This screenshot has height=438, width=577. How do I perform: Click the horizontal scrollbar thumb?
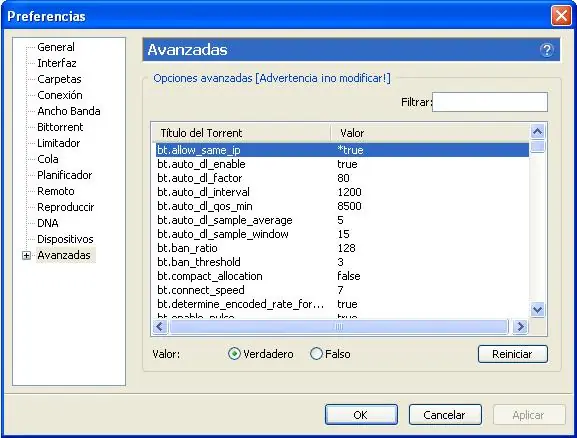[x=339, y=326]
